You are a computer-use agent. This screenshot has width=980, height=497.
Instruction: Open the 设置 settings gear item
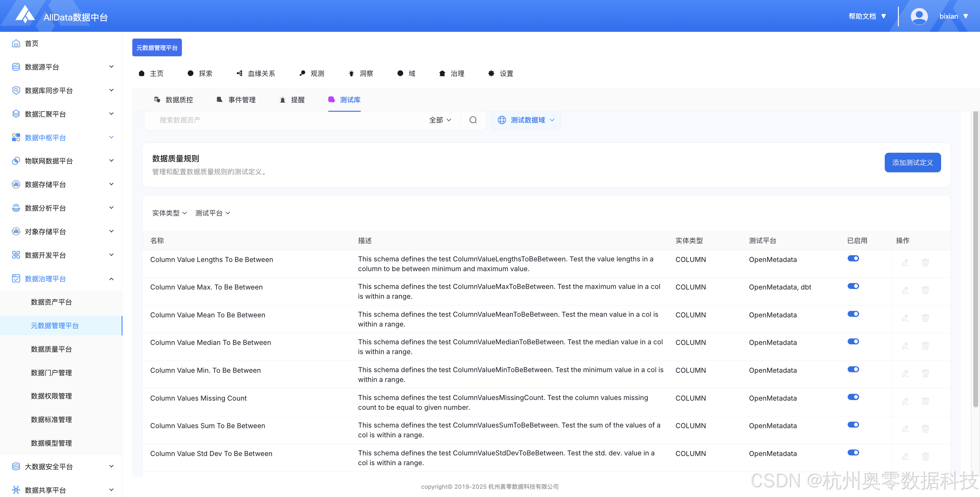(501, 73)
